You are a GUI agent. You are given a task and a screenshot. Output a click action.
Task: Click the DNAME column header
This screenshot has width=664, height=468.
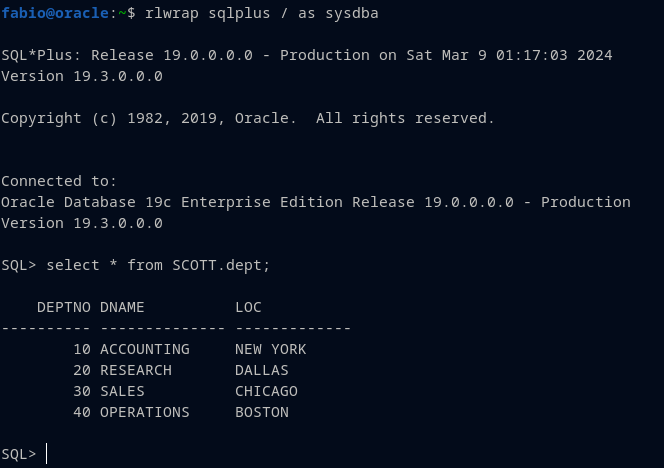point(122,307)
